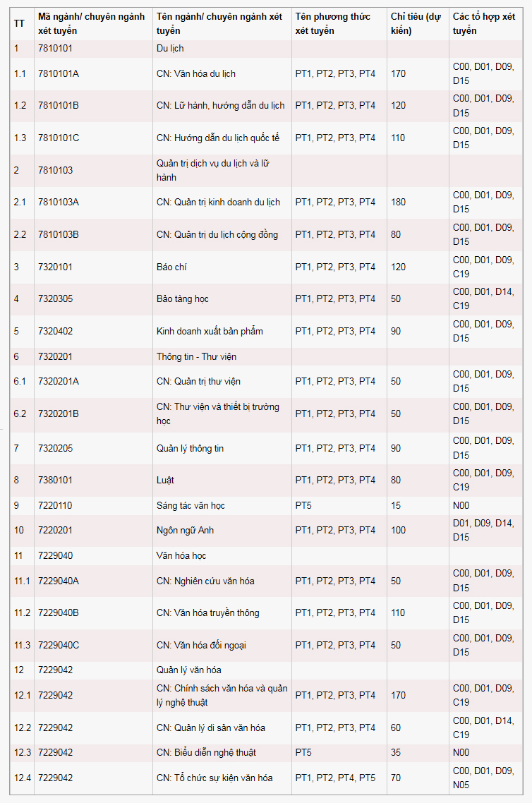The height and width of the screenshot is (803, 532).
Task: Click 'CN: Biểu diễn nghệ thuật' cell
Action: [222, 753]
